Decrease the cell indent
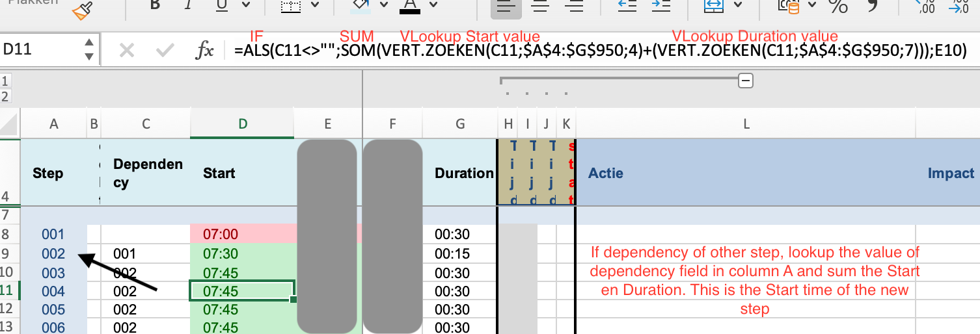This screenshot has height=334, width=980. click(627, 6)
